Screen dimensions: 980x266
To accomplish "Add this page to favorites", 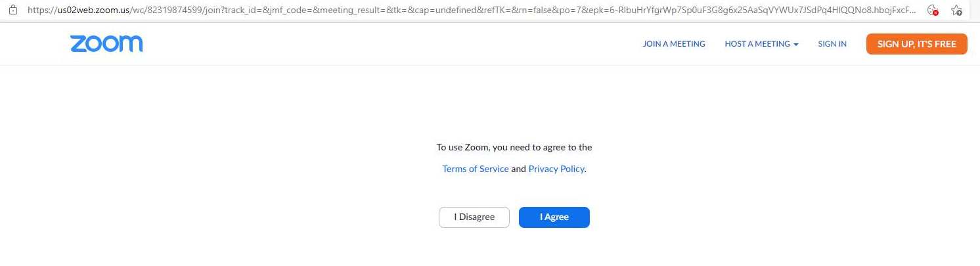I will [957, 11].
